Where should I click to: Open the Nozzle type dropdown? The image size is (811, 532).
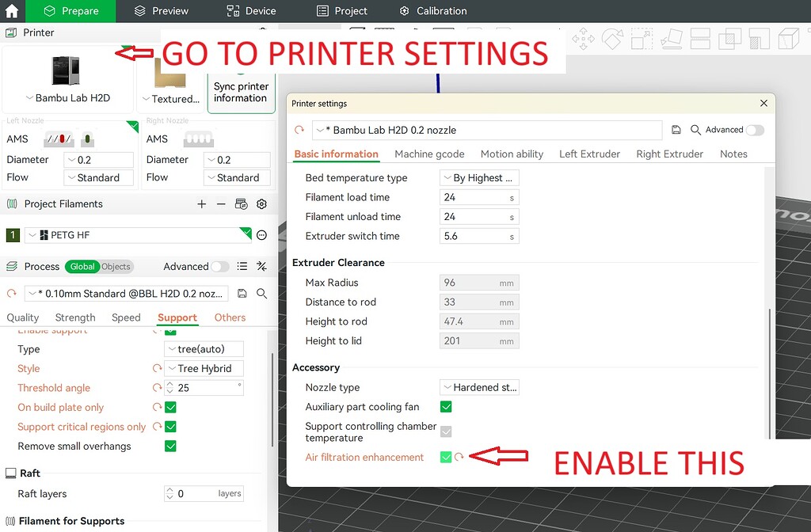pos(479,388)
